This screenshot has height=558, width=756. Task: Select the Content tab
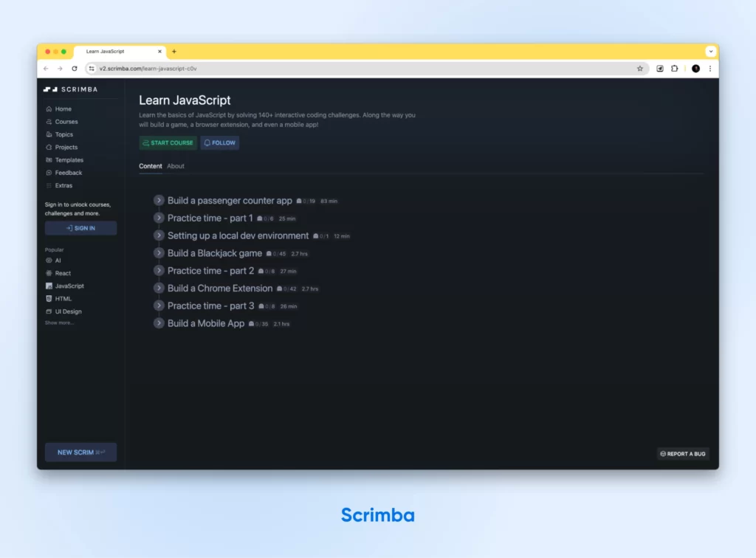[x=151, y=166]
